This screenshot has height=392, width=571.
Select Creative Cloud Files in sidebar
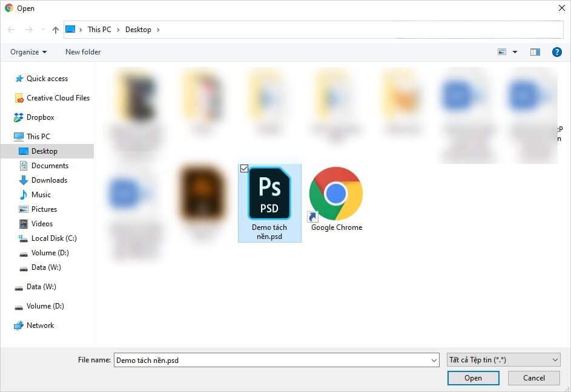(x=58, y=98)
